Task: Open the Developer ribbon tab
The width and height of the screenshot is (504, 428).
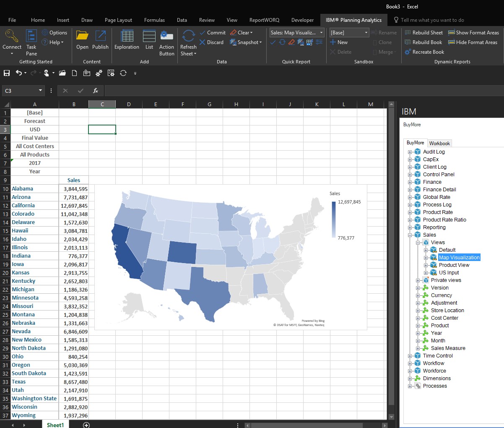Action: [x=302, y=20]
